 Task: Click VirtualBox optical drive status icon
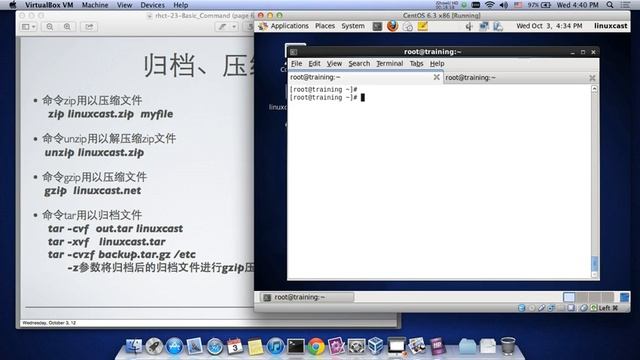(x=532, y=308)
